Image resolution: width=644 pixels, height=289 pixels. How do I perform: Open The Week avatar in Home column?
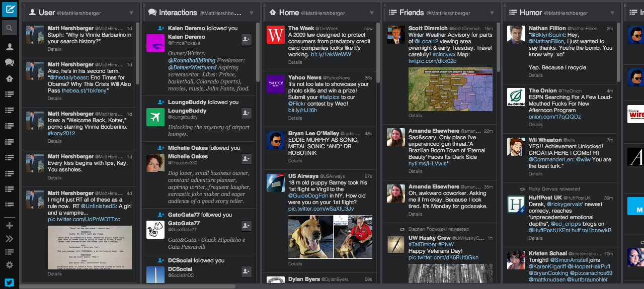[276, 35]
